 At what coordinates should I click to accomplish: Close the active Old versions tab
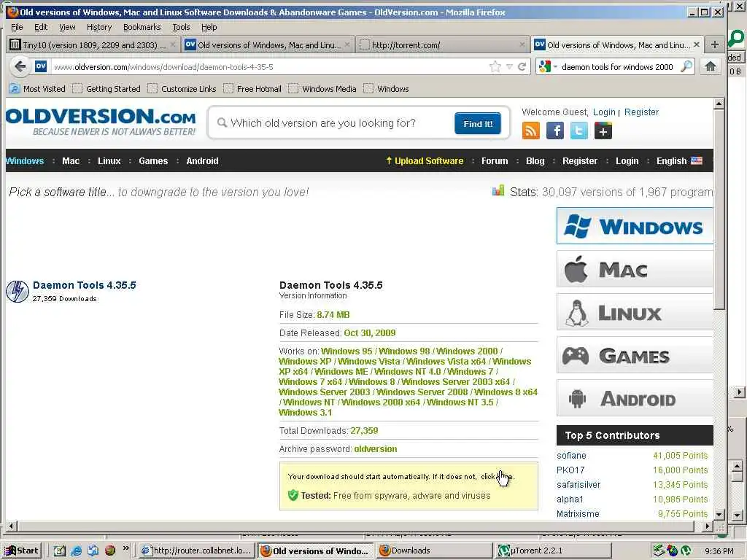click(x=697, y=44)
